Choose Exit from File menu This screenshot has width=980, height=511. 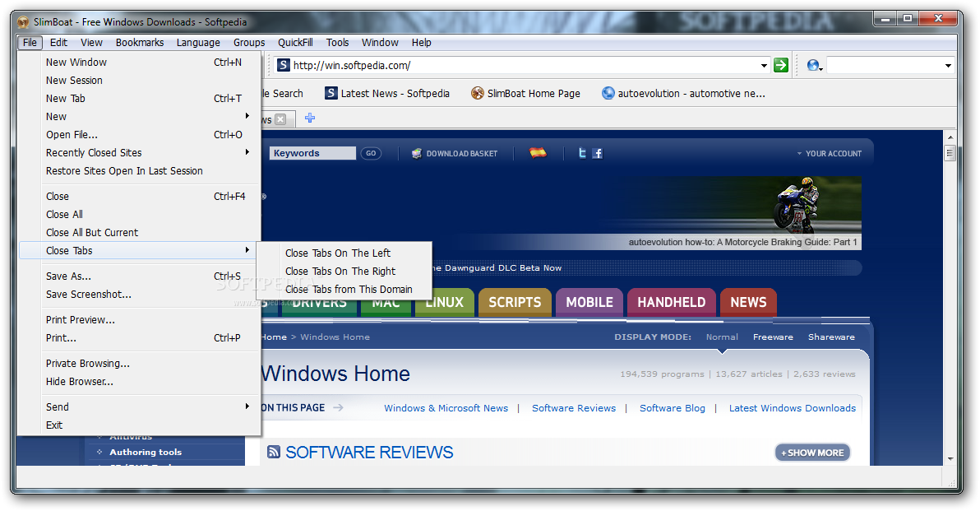139,425
